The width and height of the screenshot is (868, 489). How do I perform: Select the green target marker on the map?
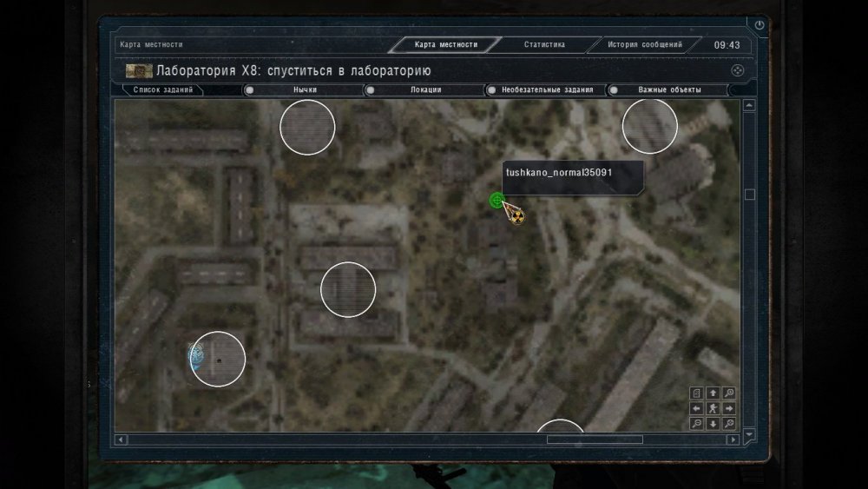tap(496, 201)
